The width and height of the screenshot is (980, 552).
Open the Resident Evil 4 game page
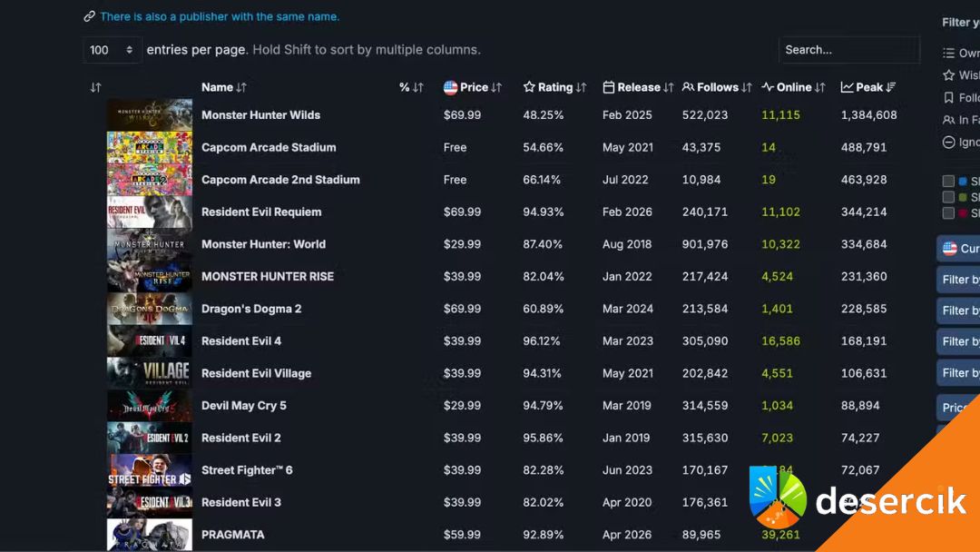click(x=241, y=341)
